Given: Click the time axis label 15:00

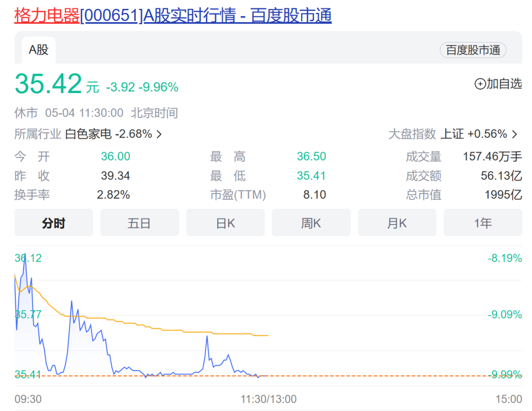Looking at the screenshot, I should pos(508,399).
